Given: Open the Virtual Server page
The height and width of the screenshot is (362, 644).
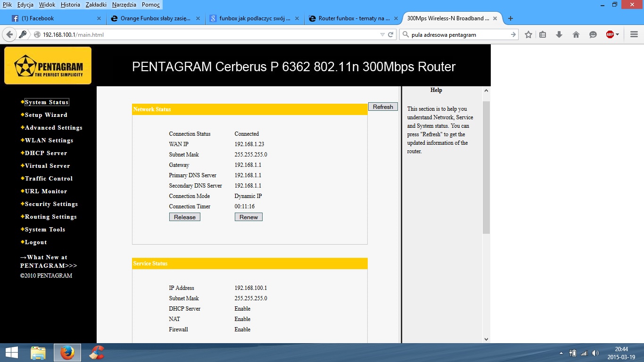Looking at the screenshot, I should click(x=48, y=166).
